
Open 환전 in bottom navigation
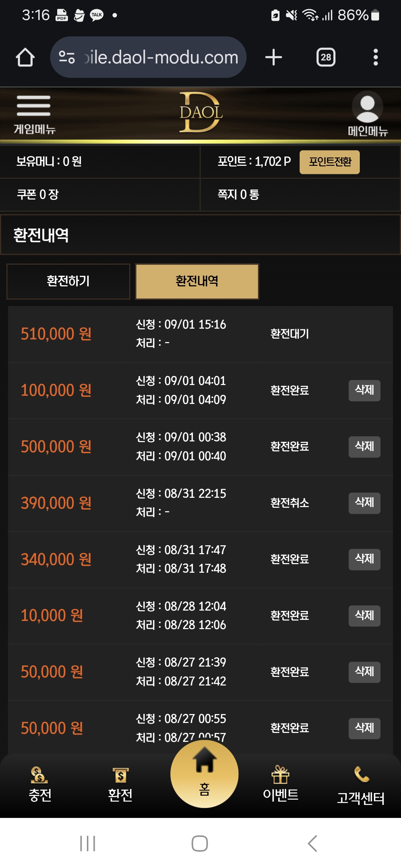click(120, 785)
